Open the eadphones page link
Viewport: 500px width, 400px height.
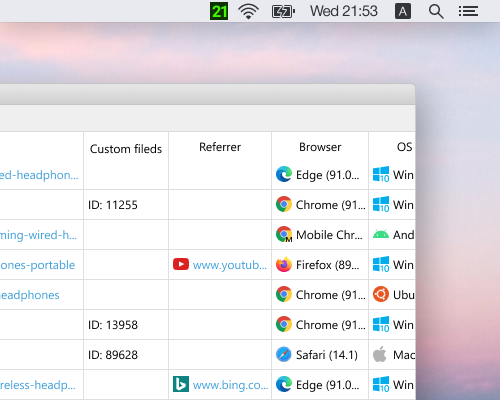(x=30, y=295)
